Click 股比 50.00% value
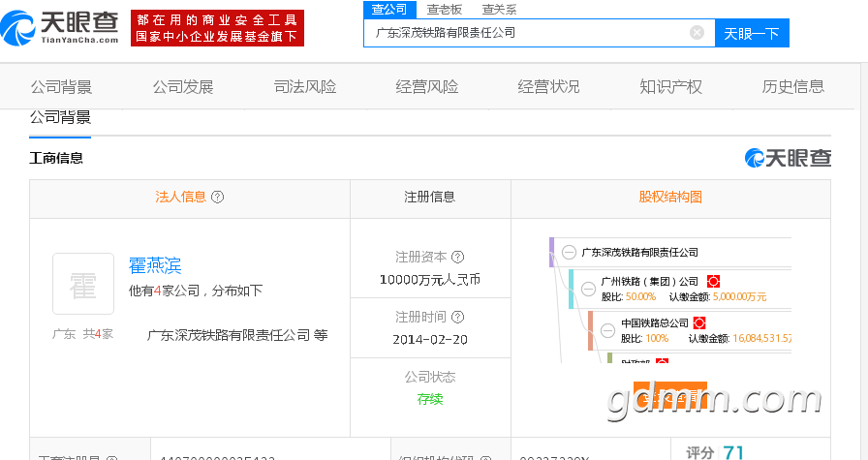This screenshot has height=460, width=868. [x=640, y=296]
